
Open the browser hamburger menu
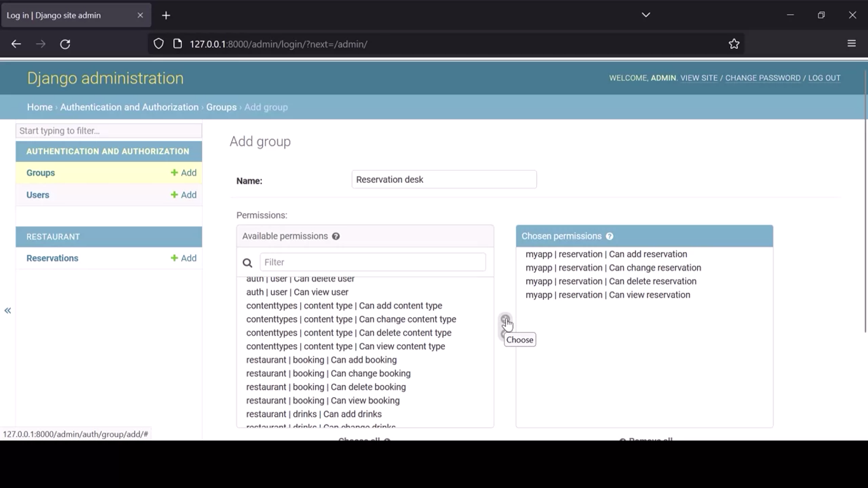(851, 44)
